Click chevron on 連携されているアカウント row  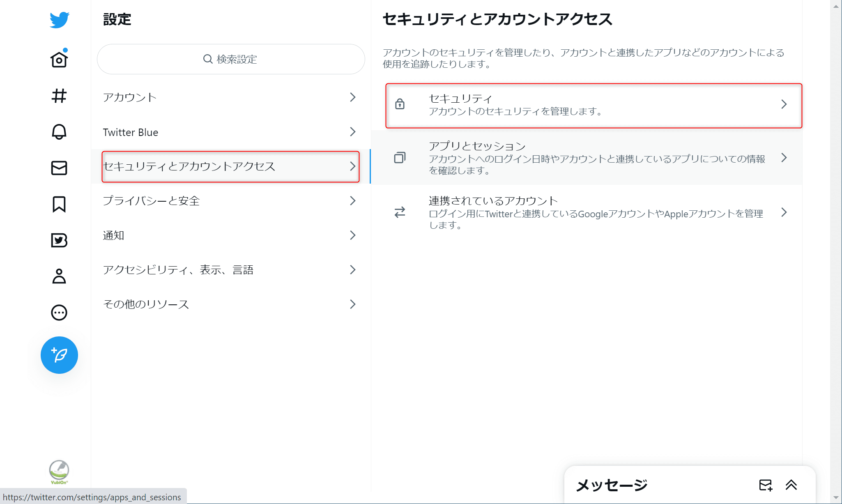[784, 212]
